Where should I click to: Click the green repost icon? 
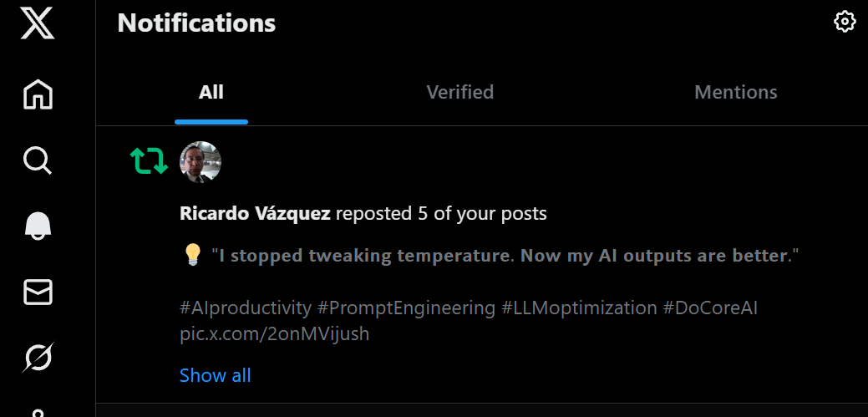coord(149,161)
